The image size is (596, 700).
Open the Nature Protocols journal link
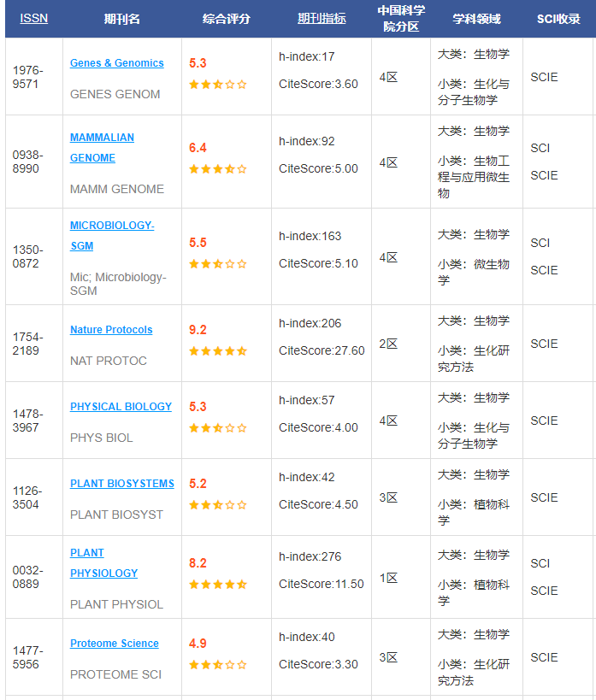[111, 330]
